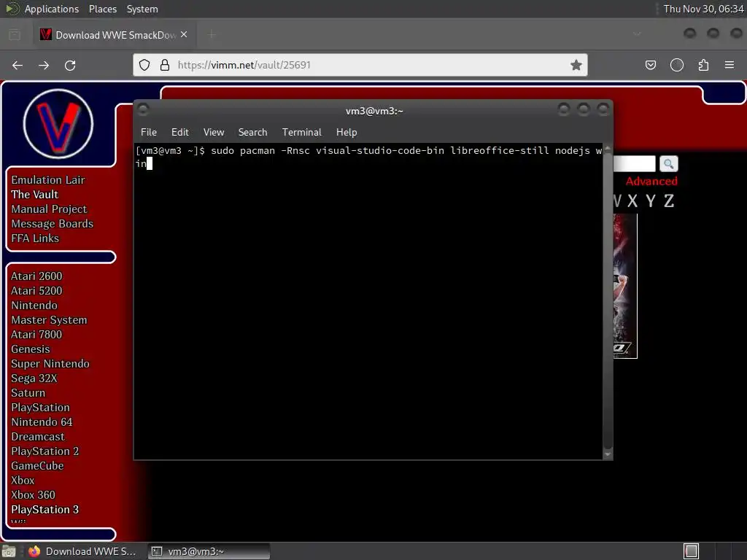Switch to vm3@vm3 terminal in taskbar
Image resolution: width=747 pixels, height=560 pixels.
209,551
